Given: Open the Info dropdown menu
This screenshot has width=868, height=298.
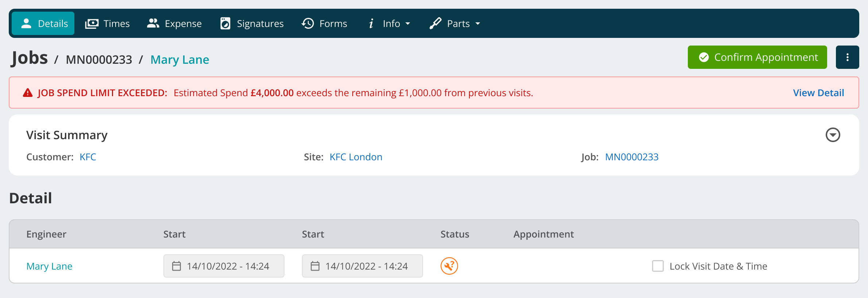Looking at the screenshot, I should click(389, 24).
